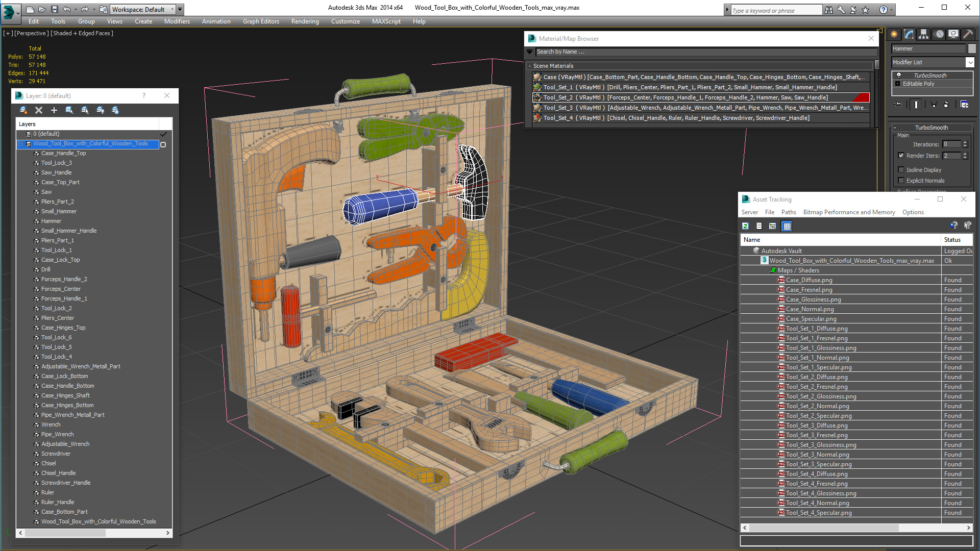Toggle box beside Wood_Tool_Box_with_Colorful_Wooden_Tools layer
Screen dimensions: 980x551
pos(163,144)
